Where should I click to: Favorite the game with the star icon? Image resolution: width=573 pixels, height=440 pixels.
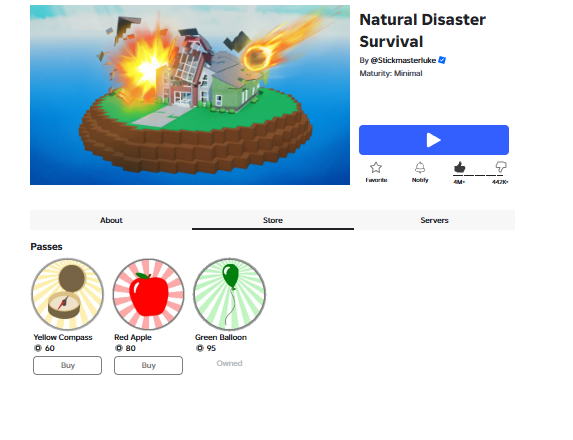coord(376,168)
